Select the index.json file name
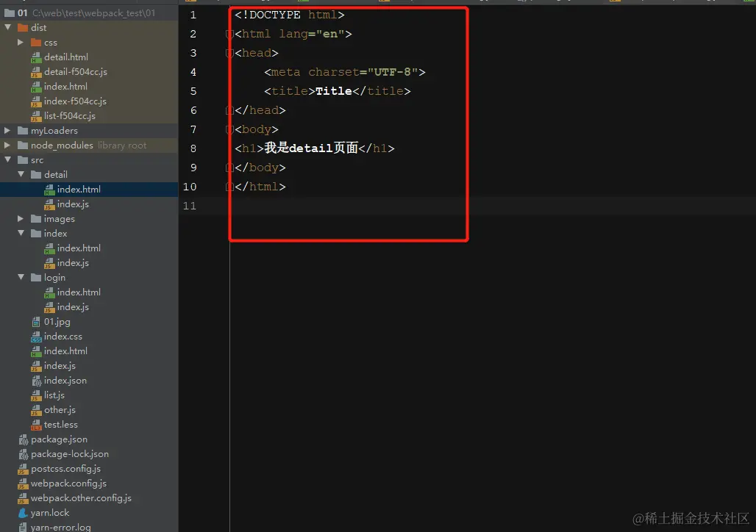This screenshot has height=532, width=756. click(x=65, y=380)
